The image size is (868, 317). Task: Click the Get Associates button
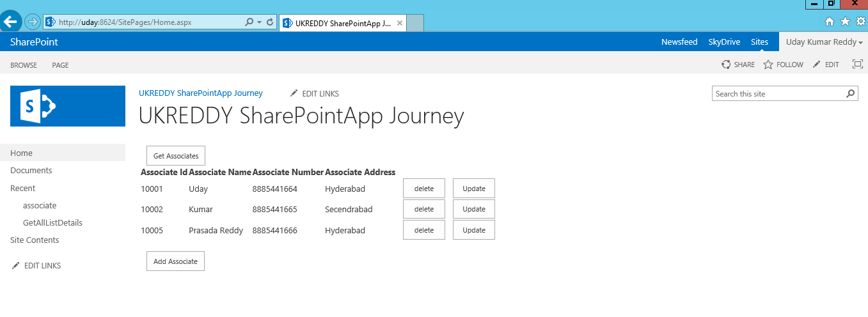click(x=176, y=156)
